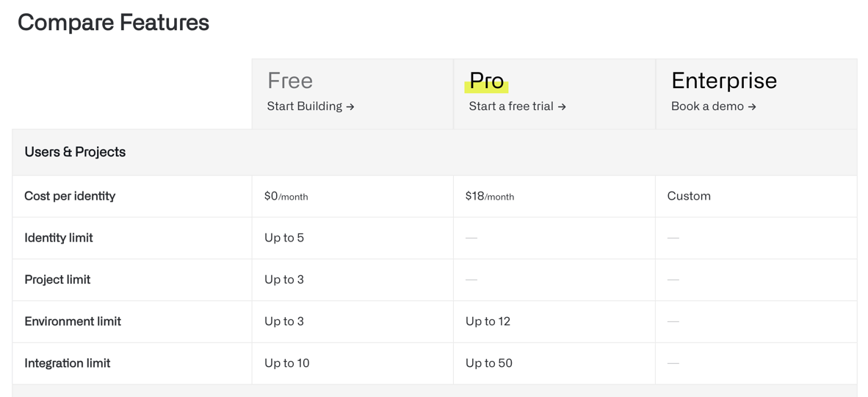Select the Enterprise plan heading
This screenshot has height=397, width=868.
(x=723, y=80)
